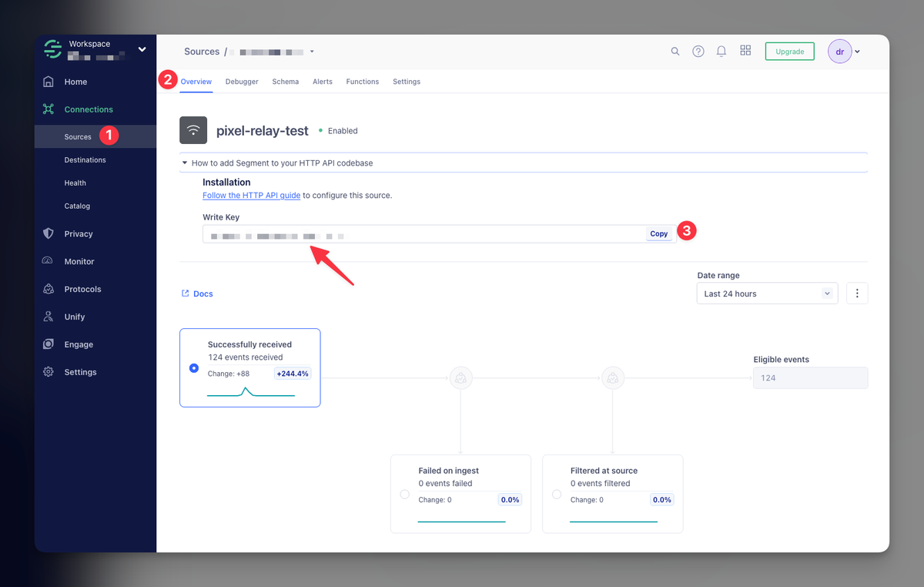924x587 pixels.
Task: Click the Filtered at source 0.0% badge
Action: pos(662,500)
